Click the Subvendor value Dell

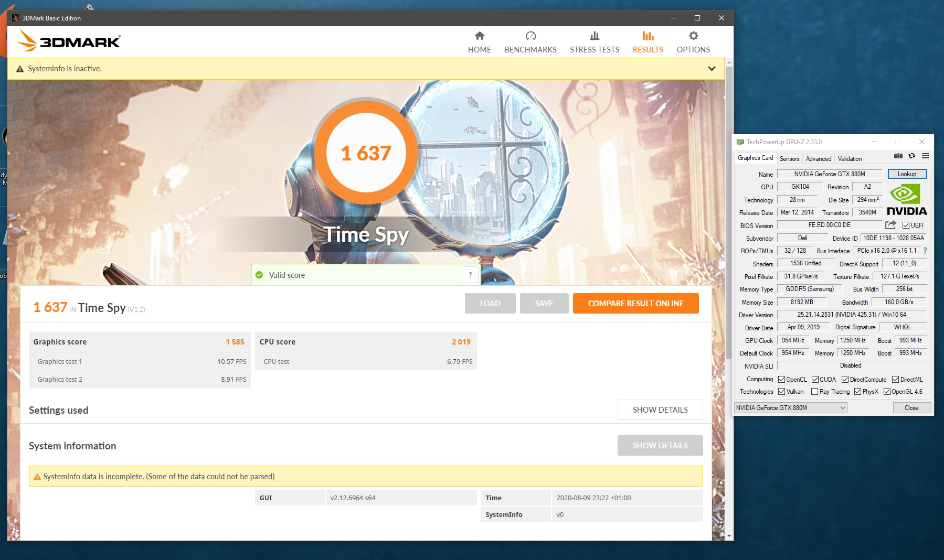click(x=802, y=238)
